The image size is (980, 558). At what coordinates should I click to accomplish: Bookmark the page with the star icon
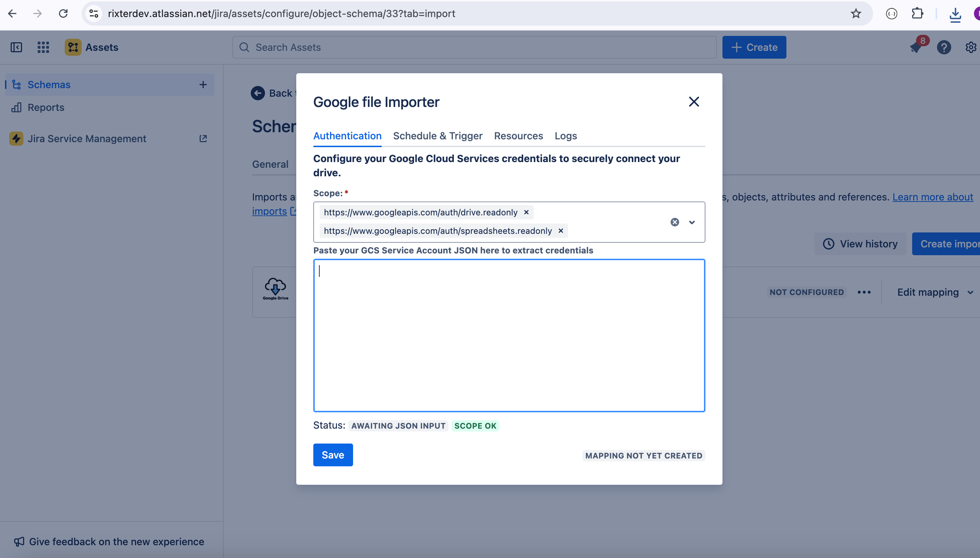[856, 14]
